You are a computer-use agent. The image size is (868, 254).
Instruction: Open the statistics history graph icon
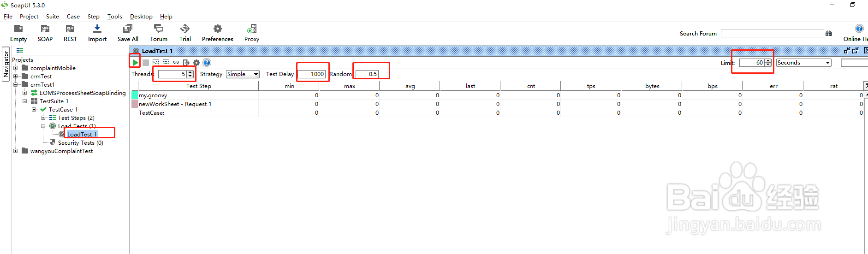[166, 62]
